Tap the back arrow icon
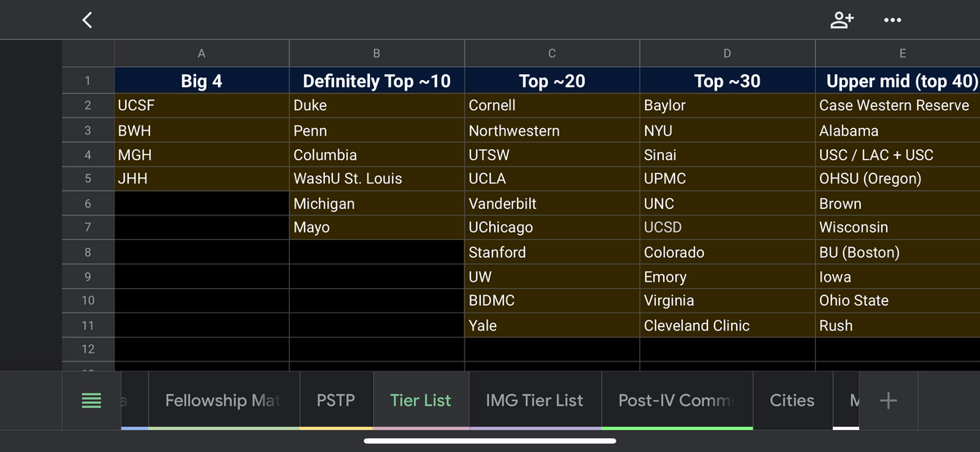The height and width of the screenshot is (452, 980). [x=87, y=20]
